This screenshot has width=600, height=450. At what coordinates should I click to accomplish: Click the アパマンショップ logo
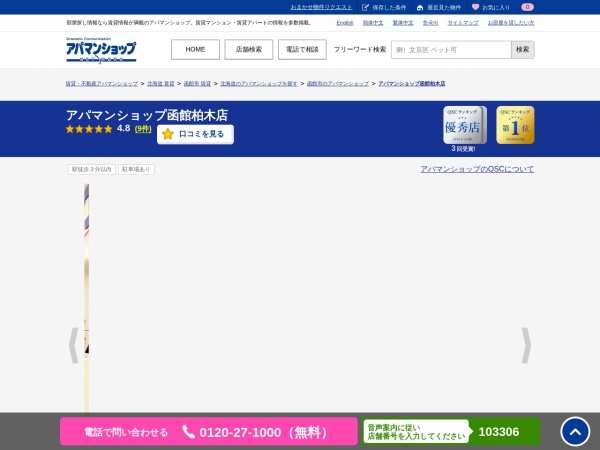tap(101, 50)
